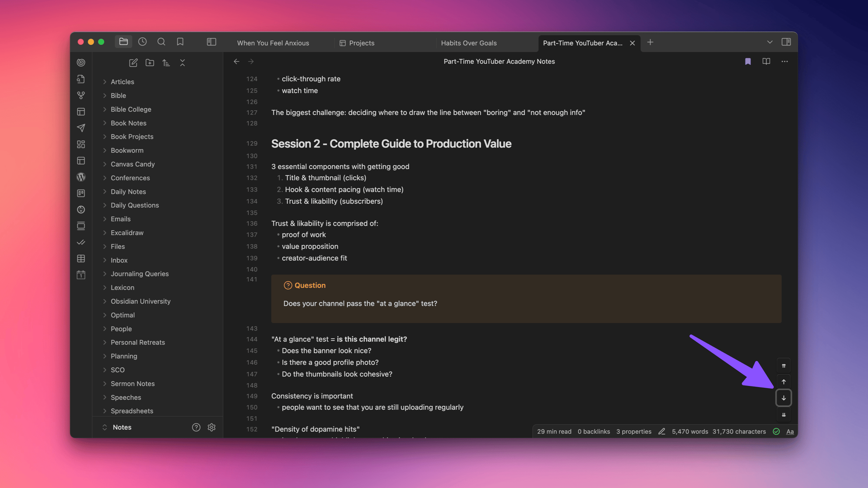
Task: Open the smiley face ribbon icon
Action: [x=81, y=209]
